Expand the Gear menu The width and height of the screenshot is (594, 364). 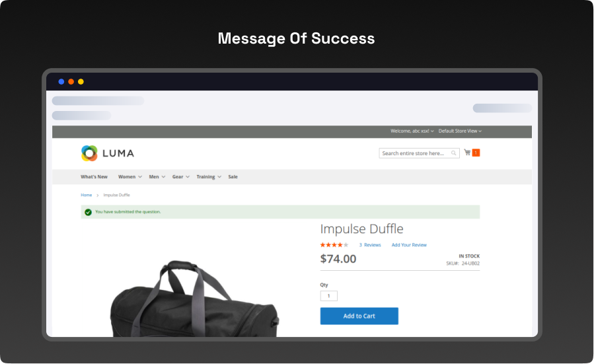point(180,177)
